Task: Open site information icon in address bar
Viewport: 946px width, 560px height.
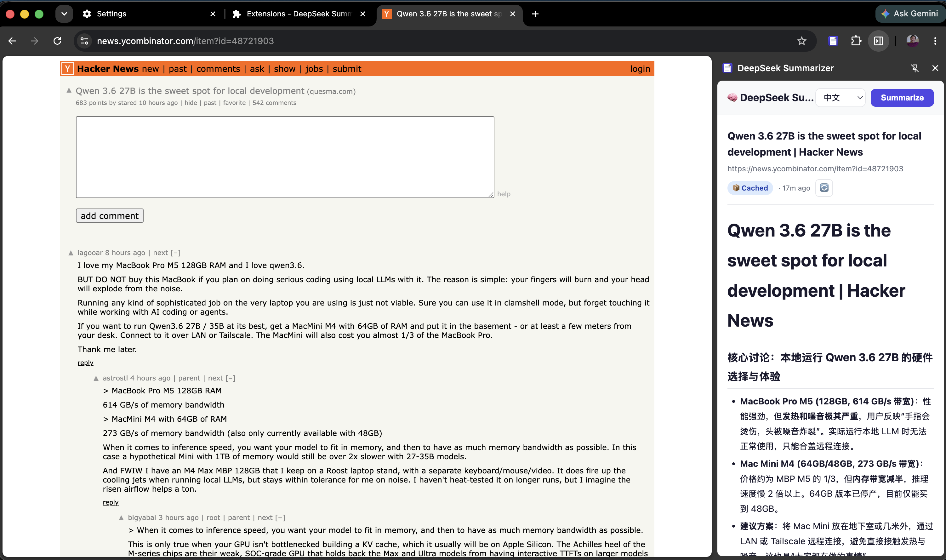Action: [x=84, y=41]
